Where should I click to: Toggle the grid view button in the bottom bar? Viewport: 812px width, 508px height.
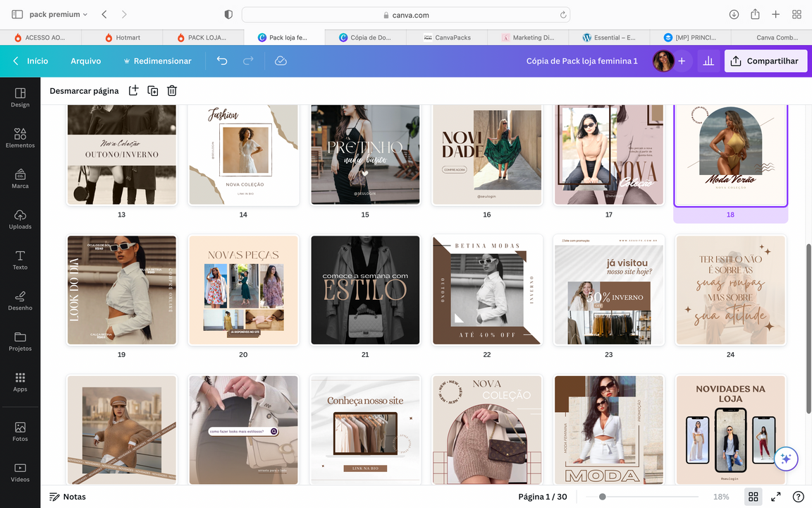753,497
